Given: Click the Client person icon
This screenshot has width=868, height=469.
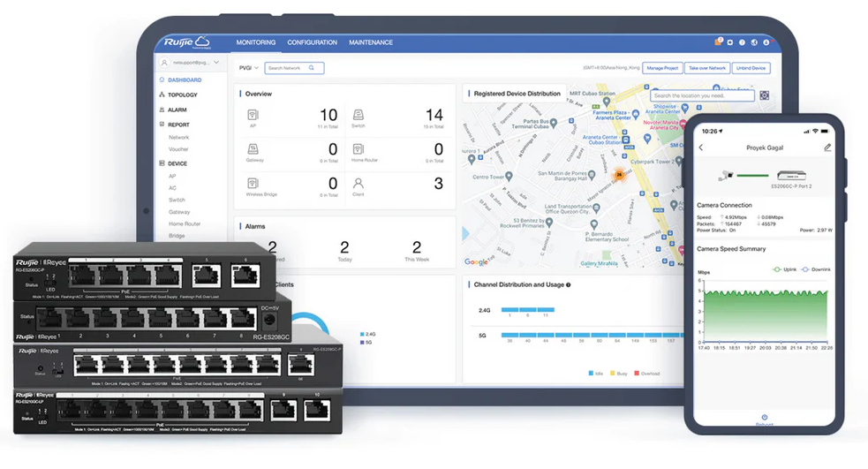Looking at the screenshot, I should coord(359,183).
